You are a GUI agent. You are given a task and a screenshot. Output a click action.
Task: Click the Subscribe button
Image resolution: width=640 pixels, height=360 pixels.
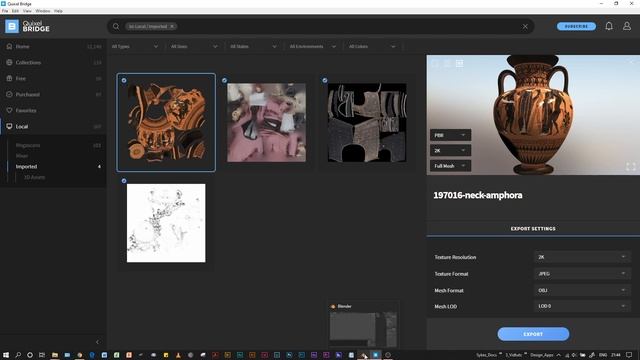tap(576, 26)
